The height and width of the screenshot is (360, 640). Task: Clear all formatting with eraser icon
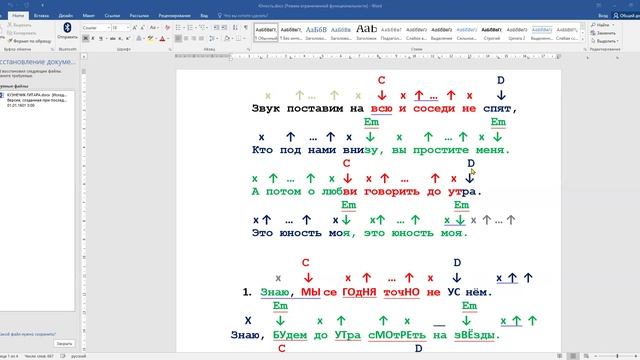(167, 28)
